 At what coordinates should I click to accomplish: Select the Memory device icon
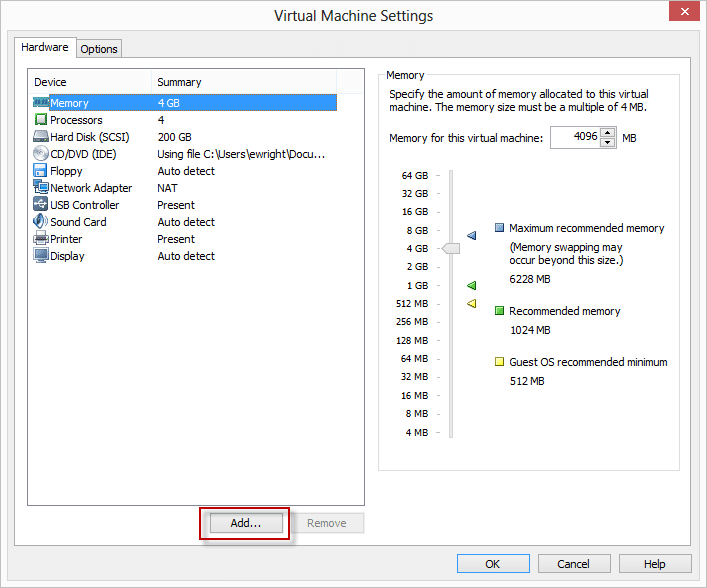pyautogui.click(x=41, y=103)
